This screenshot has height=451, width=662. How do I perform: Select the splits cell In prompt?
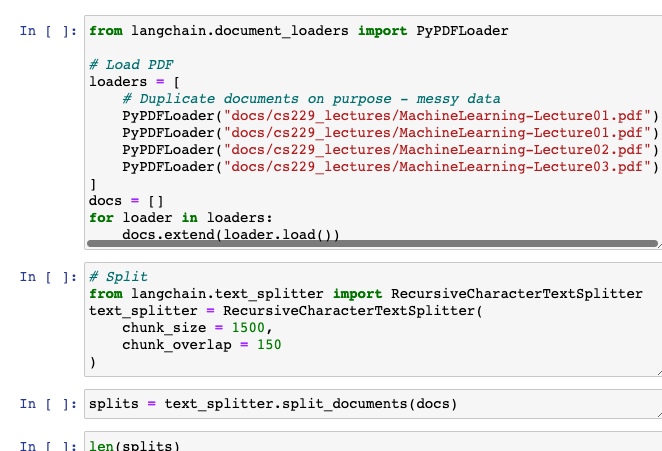[x=48, y=404]
